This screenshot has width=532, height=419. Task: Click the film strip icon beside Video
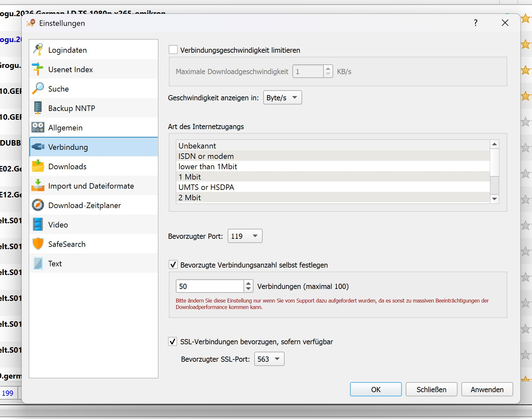pos(38,225)
